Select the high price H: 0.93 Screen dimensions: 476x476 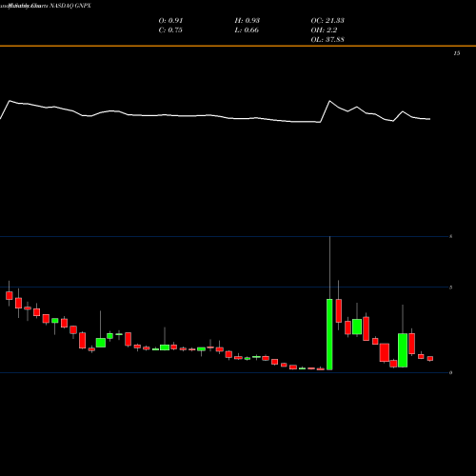pyautogui.click(x=248, y=21)
